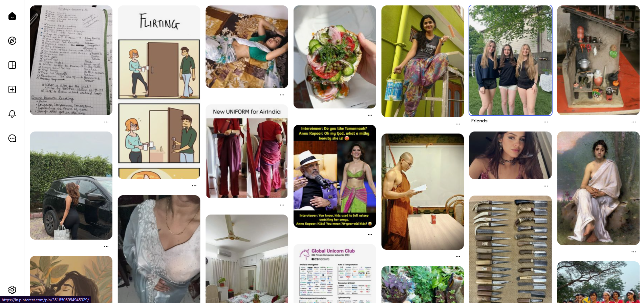Open the boards layout icon
The height and width of the screenshot is (303, 644).
pyautogui.click(x=12, y=65)
